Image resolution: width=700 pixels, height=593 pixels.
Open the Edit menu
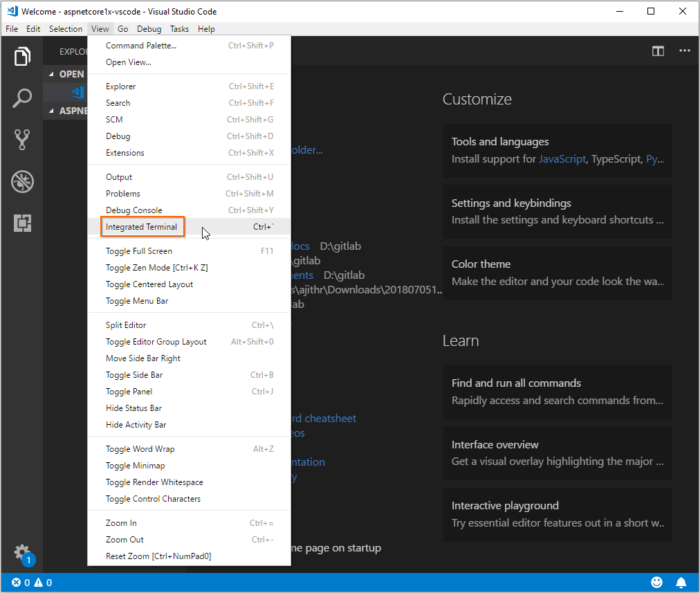point(33,29)
